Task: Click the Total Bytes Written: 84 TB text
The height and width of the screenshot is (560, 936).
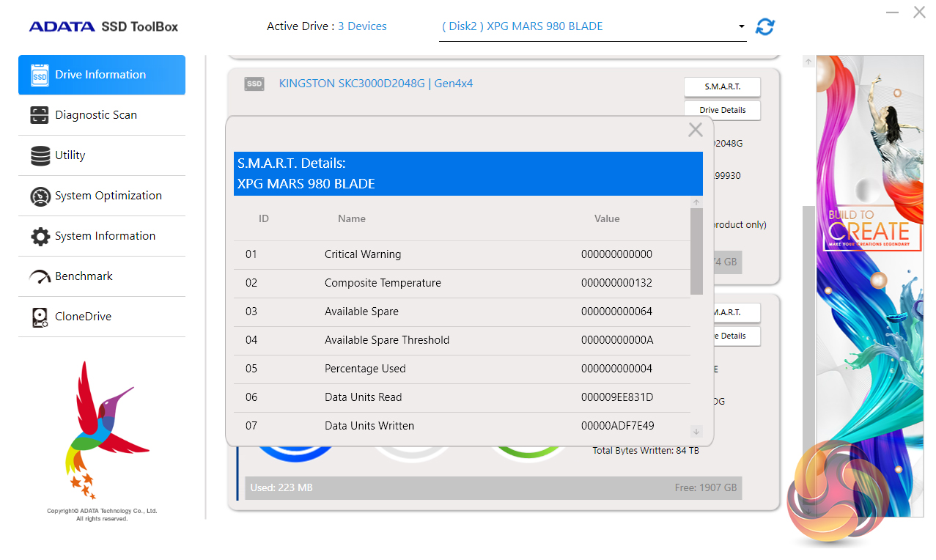Action: [x=646, y=451]
